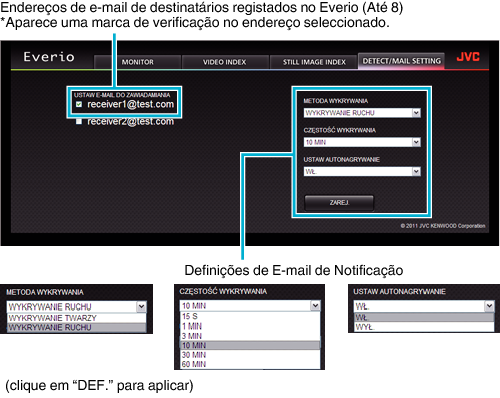Switch to the MONITOR tab
Viewport: 500px width, 398px height.
point(138,62)
